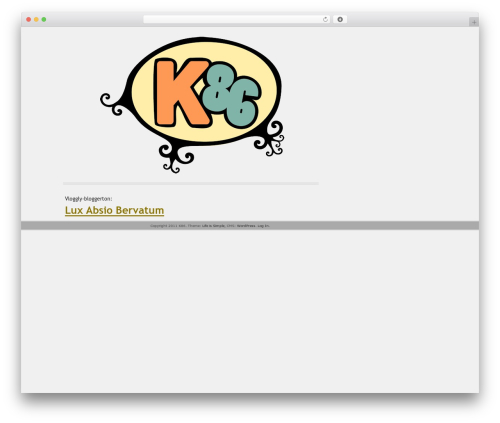Click the download icon beside the address bar
500x423 pixels.
[x=340, y=19]
